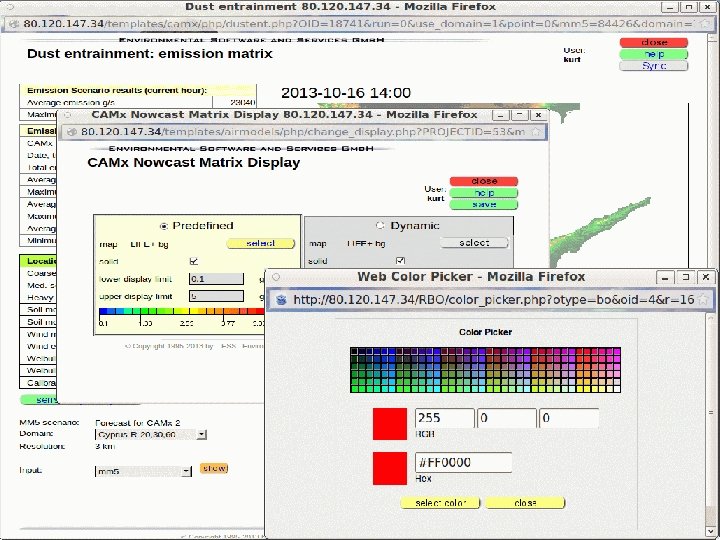Click the '2013-10-16 14:00' timestamp text

pyautogui.click(x=346, y=93)
